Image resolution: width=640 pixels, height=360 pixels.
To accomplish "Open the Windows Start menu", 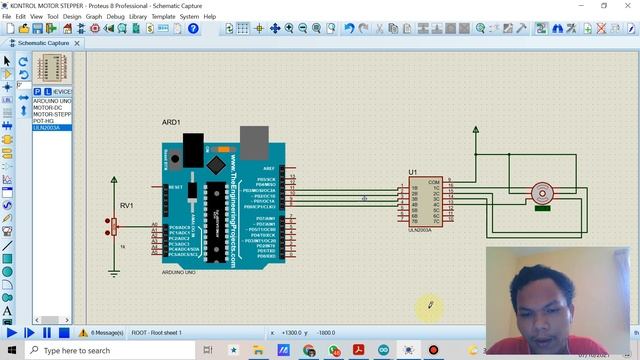I will (12, 350).
